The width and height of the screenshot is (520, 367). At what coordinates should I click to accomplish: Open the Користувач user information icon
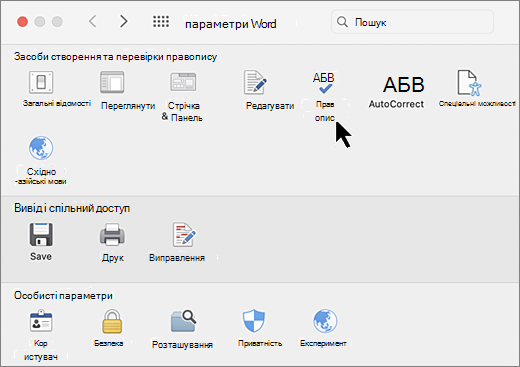tap(41, 321)
